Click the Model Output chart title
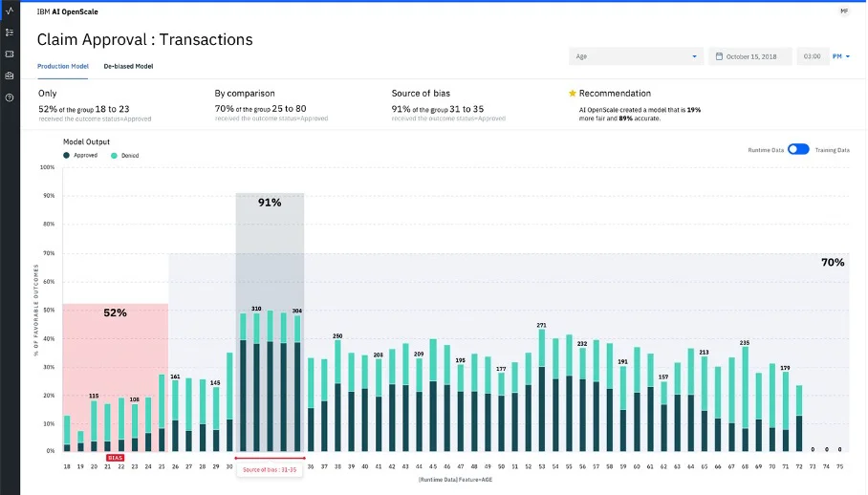Screen dimensions: 868x495 86,141
